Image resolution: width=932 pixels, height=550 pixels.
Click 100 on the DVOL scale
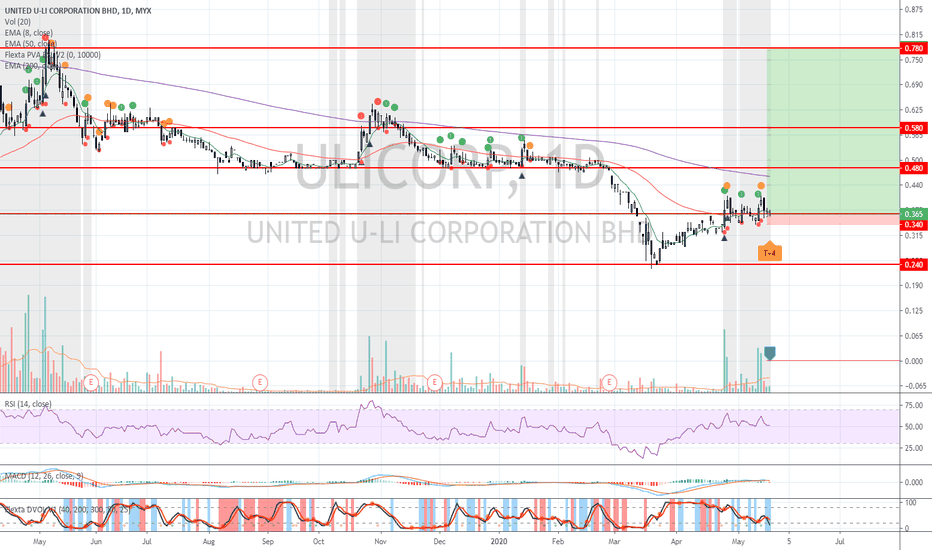click(910, 503)
